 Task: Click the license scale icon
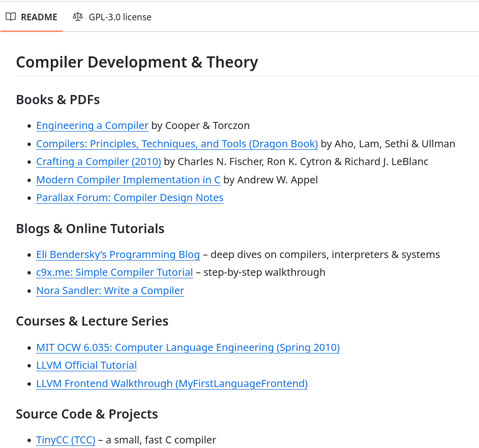78,17
